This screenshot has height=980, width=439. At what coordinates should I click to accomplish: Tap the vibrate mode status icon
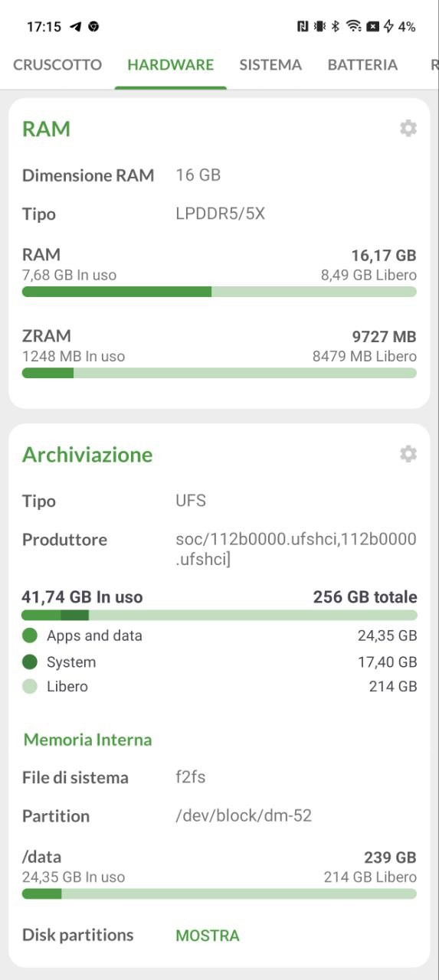tap(319, 27)
